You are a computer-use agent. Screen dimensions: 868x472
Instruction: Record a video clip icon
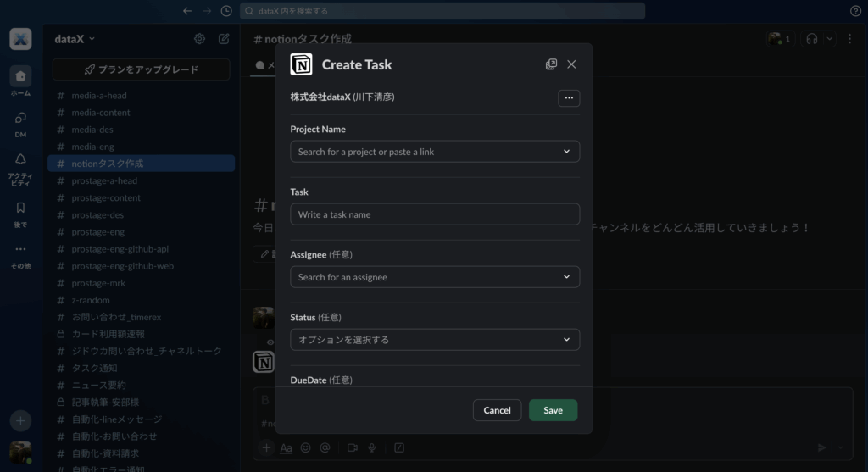pyautogui.click(x=352, y=447)
